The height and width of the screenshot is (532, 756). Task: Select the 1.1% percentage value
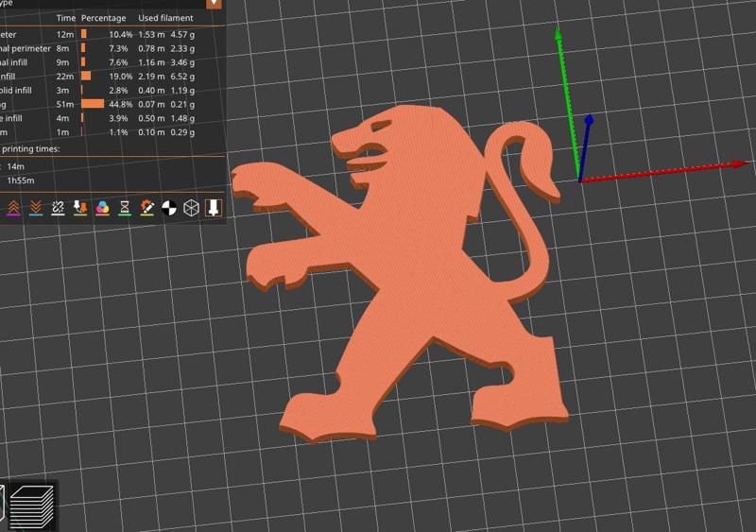pyautogui.click(x=118, y=132)
